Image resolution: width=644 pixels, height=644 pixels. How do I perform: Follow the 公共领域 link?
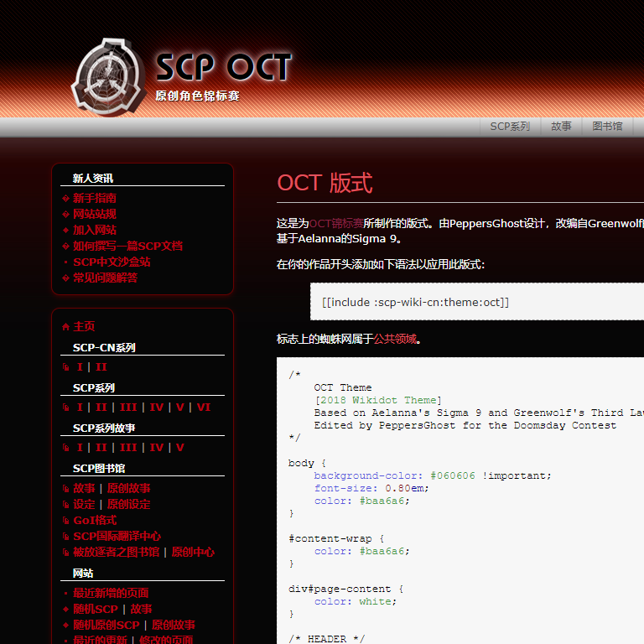pyautogui.click(x=395, y=339)
